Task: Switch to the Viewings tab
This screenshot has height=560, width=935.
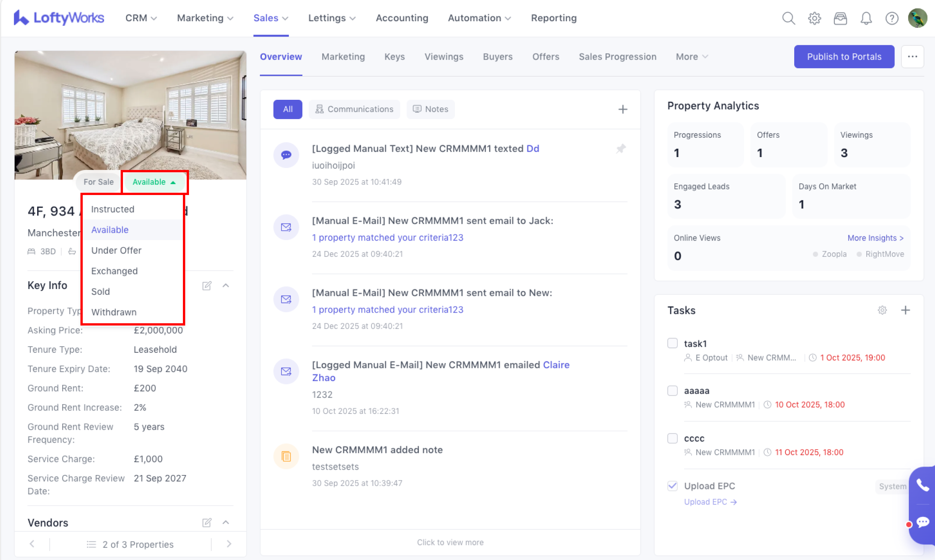Action: [444, 57]
